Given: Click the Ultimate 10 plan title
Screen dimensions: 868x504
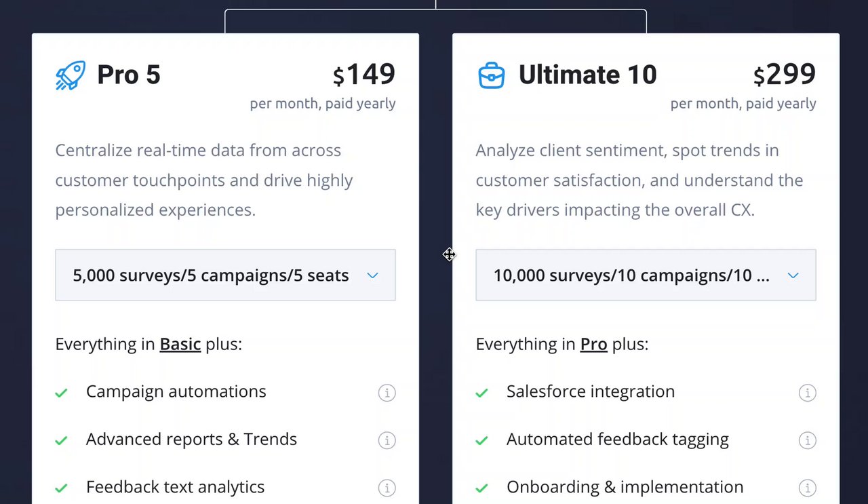Looking at the screenshot, I should click(587, 75).
